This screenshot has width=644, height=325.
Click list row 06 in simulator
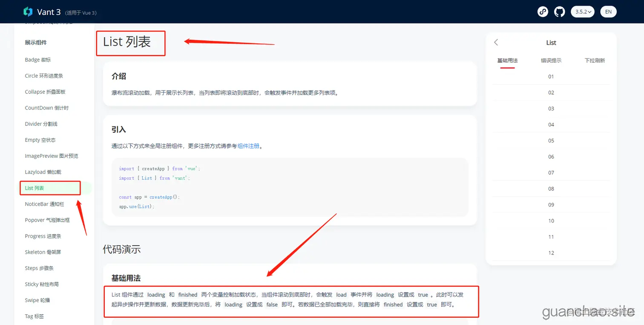pyautogui.click(x=551, y=157)
